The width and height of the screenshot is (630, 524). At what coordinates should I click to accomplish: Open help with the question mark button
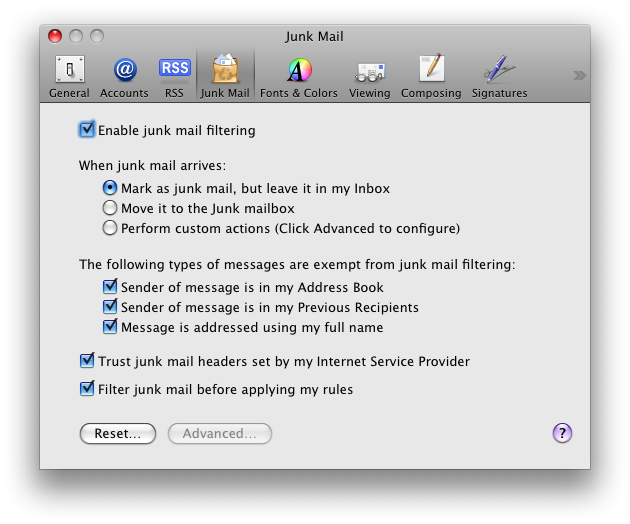point(562,433)
